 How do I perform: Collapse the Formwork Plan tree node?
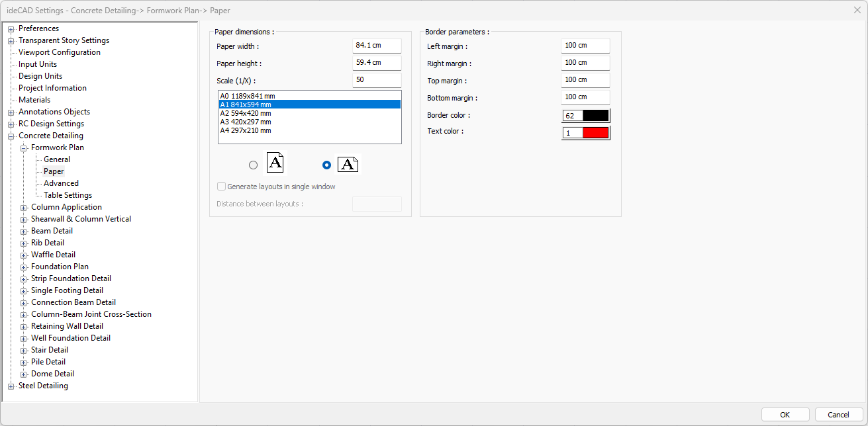pyautogui.click(x=24, y=148)
